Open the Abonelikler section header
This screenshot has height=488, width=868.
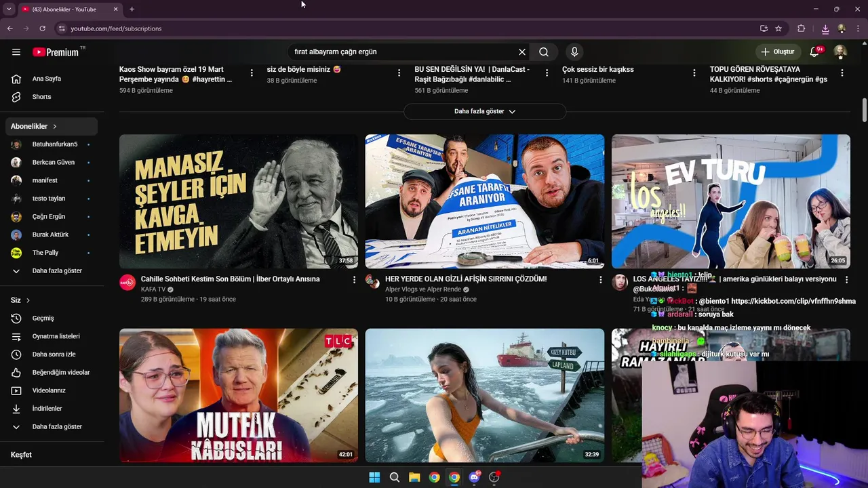[52, 126]
